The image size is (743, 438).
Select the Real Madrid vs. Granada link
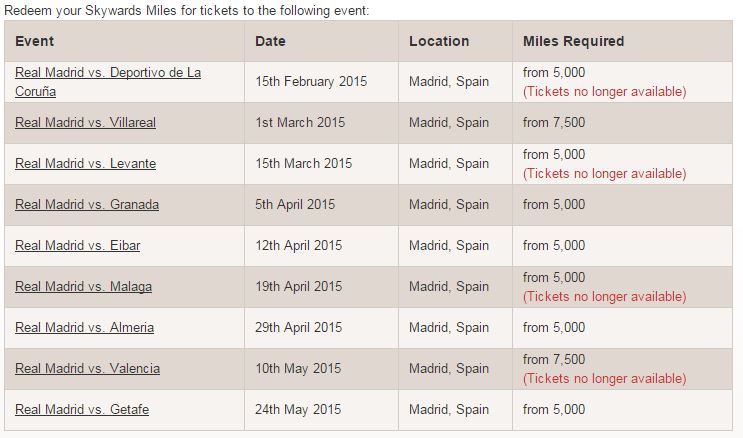[x=87, y=205]
